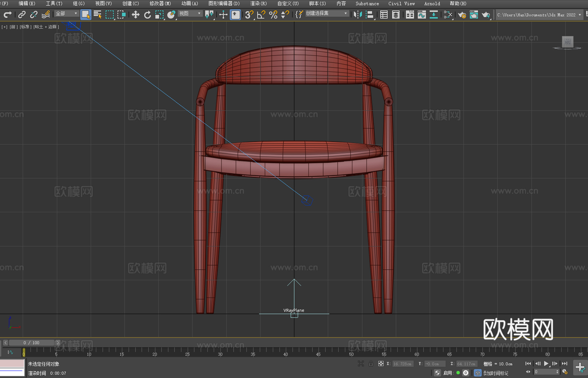Viewport: 588px width, 378px height.
Task: Open the 视图 reference coordinate dropdown
Action: coord(190,13)
